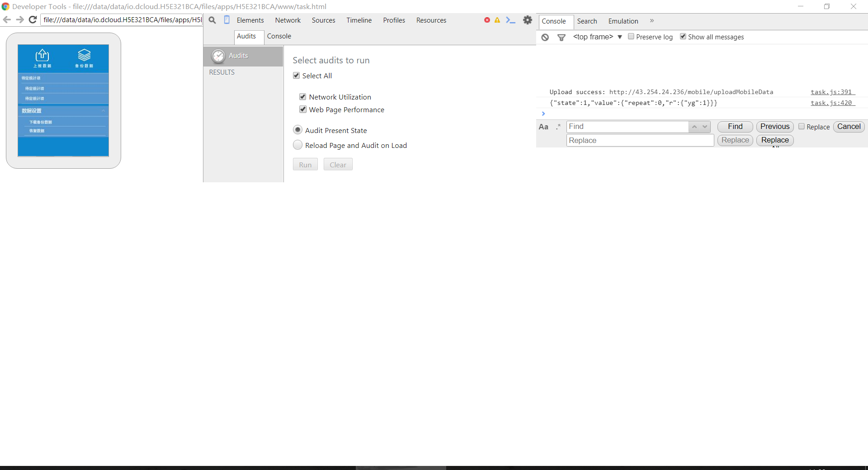The width and height of the screenshot is (868, 470).
Task: Click the browser forward arrow
Action: click(x=20, y=19)
